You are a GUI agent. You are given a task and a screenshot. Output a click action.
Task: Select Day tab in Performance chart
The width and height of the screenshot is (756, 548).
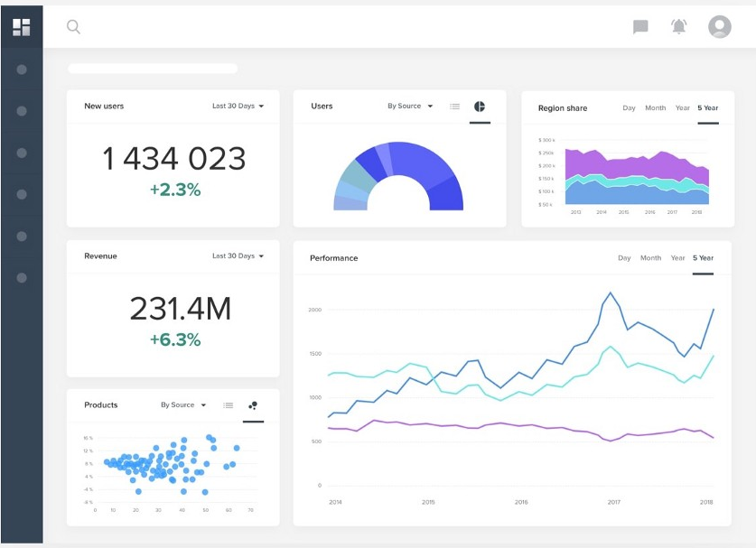(624, 258)
